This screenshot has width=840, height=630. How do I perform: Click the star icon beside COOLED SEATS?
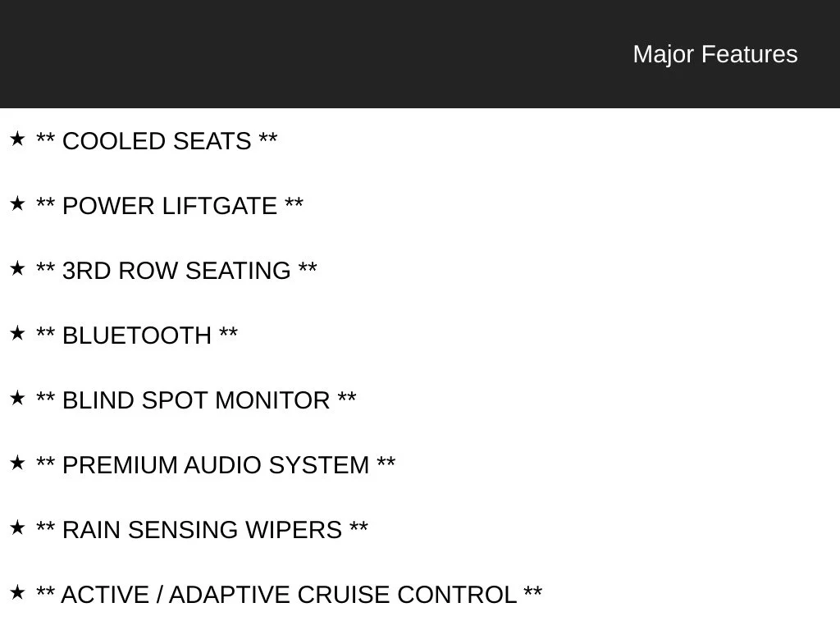click(17, 139)
